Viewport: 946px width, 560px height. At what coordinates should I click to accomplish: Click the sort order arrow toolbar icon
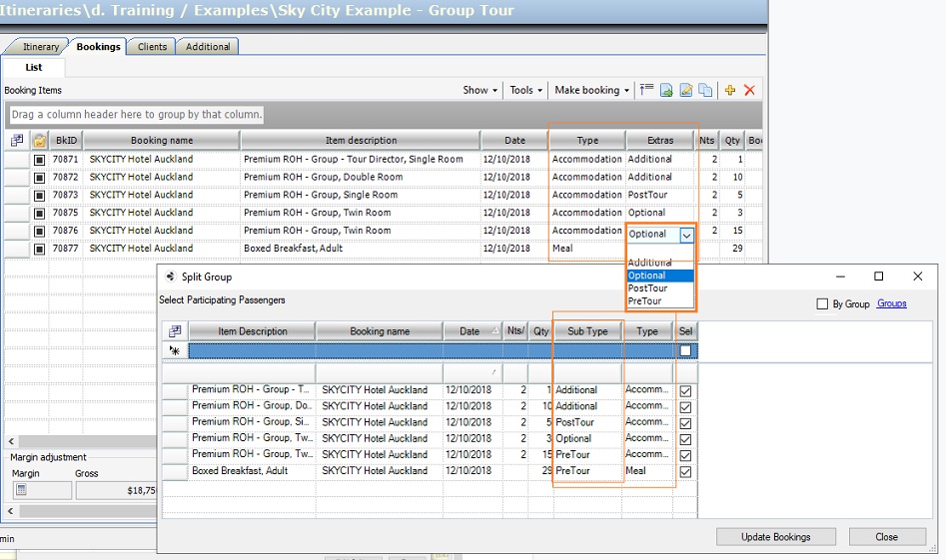(x=646, y=90)
